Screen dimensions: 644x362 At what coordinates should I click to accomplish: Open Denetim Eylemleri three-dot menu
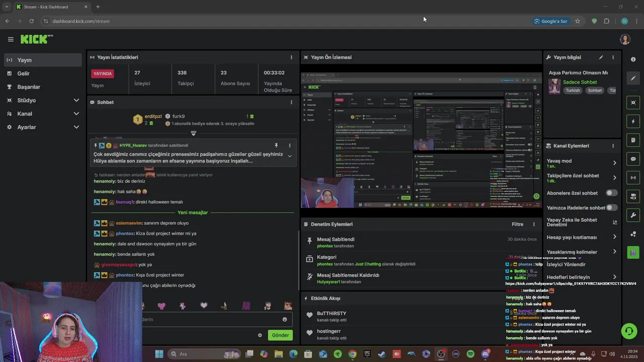click(534, 224)
